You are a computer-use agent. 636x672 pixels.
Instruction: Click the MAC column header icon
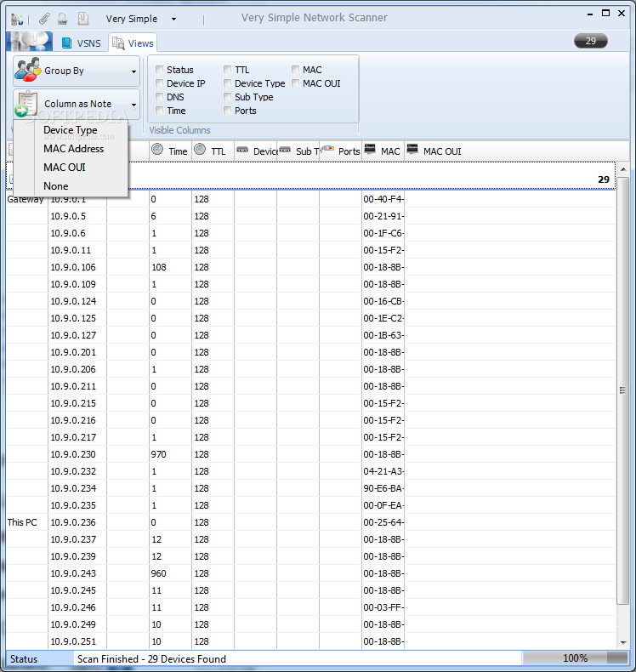click(x=370, y=149)
